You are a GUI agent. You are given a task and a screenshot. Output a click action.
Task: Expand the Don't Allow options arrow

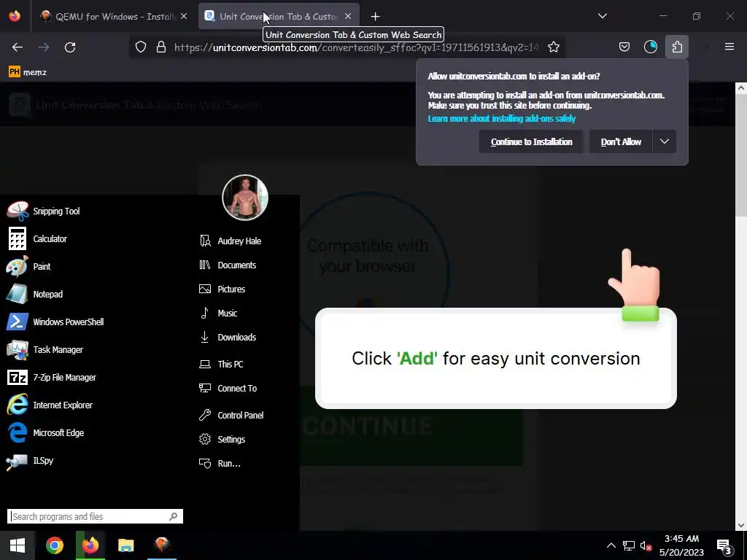pos(665,142)
